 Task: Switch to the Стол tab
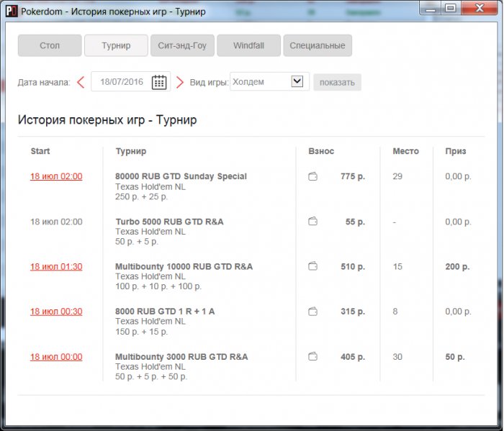point(50,45)
